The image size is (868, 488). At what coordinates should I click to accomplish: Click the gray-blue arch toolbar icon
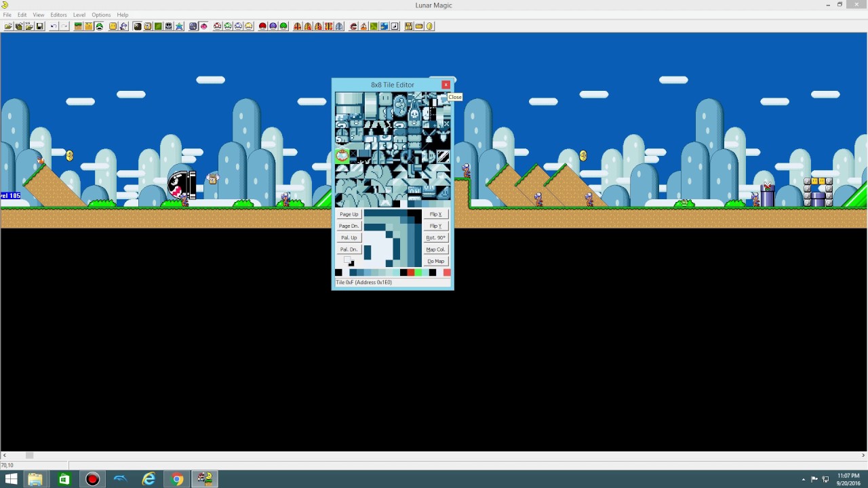click(x=339, y=26)
